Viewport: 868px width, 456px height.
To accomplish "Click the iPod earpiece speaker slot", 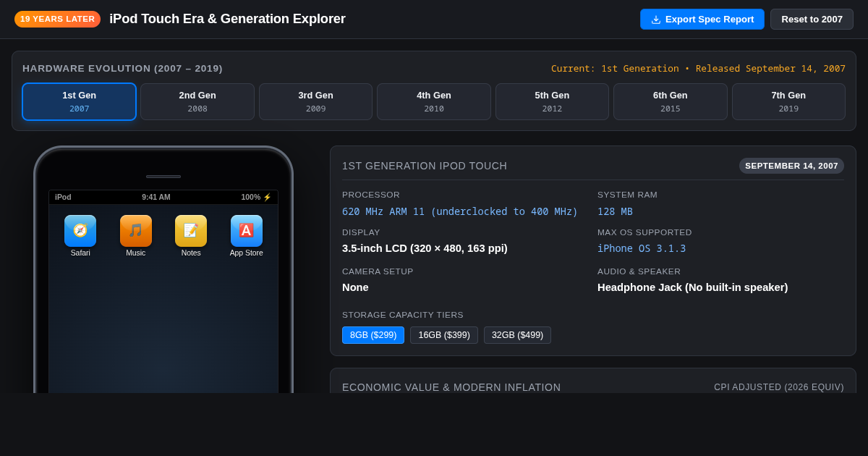I will (x=163, y=177).
